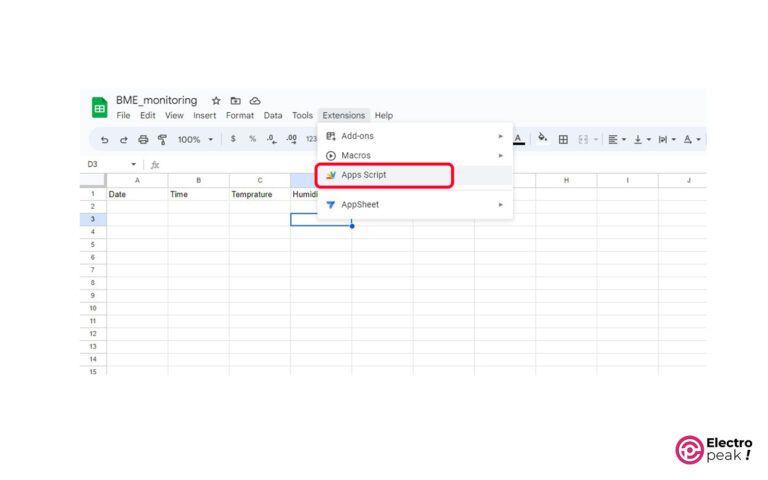Select the 'Temprature' cell
Image resolution: width=768 pixels, height=480 pixels.
click(260, 194)
